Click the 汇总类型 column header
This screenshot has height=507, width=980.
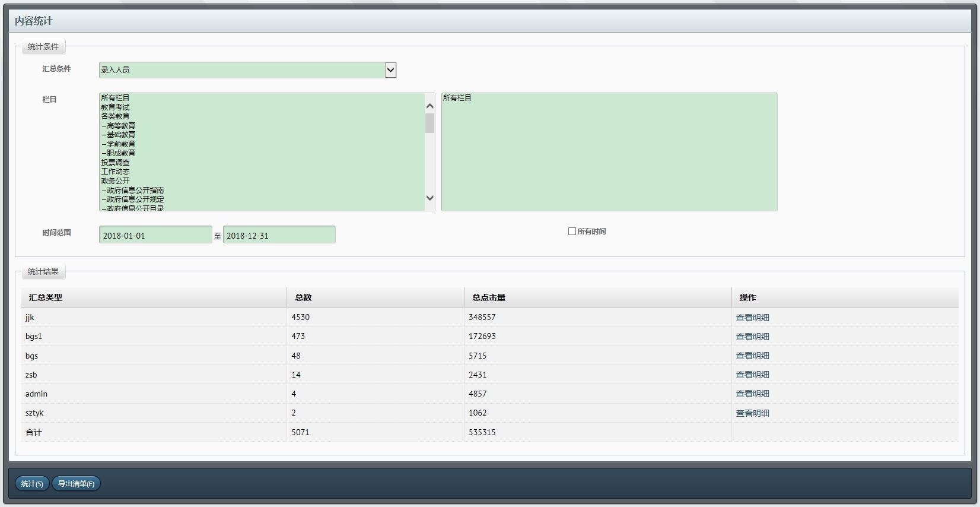coord(46,297)
